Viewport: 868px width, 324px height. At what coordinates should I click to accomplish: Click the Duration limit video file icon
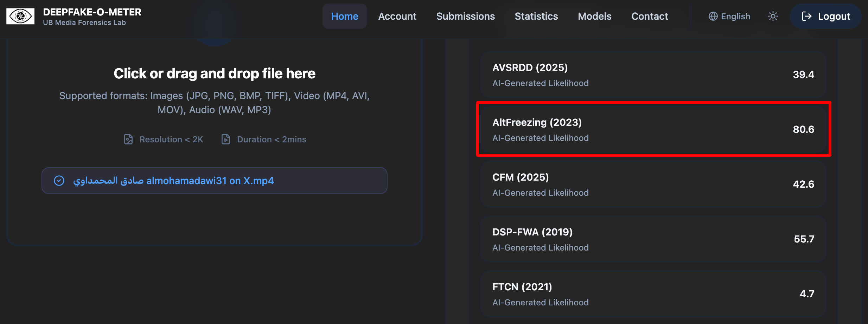(x=226, y=139)
